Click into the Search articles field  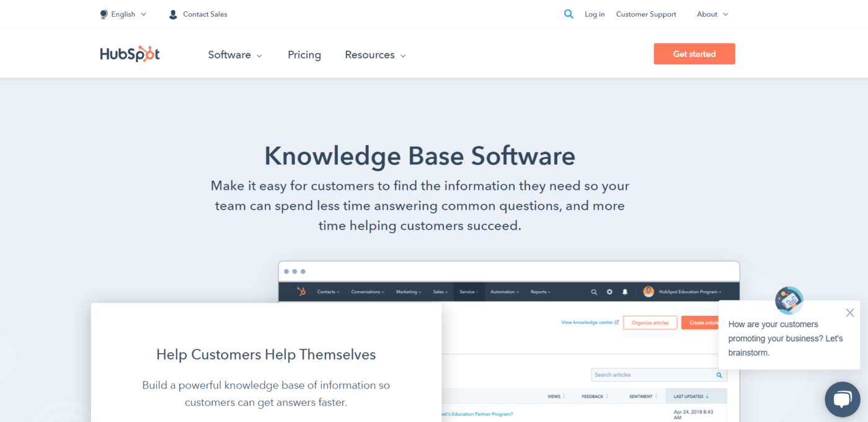[x=658, y=375]
